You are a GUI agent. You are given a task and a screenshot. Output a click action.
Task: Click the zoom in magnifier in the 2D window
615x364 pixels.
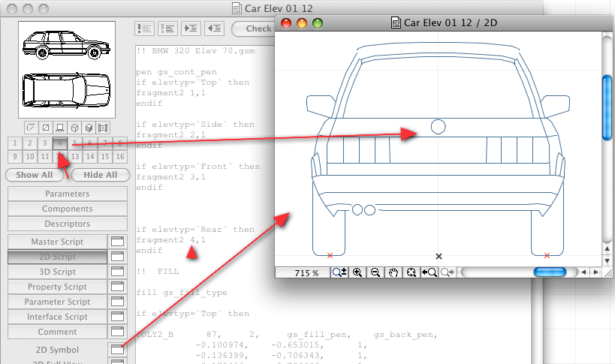pos(357,272)
